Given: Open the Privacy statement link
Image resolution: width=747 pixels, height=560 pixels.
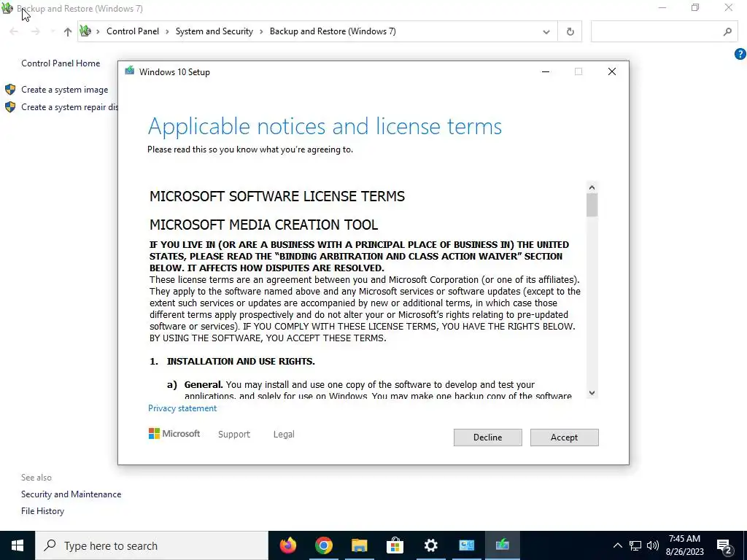Looking at the screenshot, I should point(182,408).
